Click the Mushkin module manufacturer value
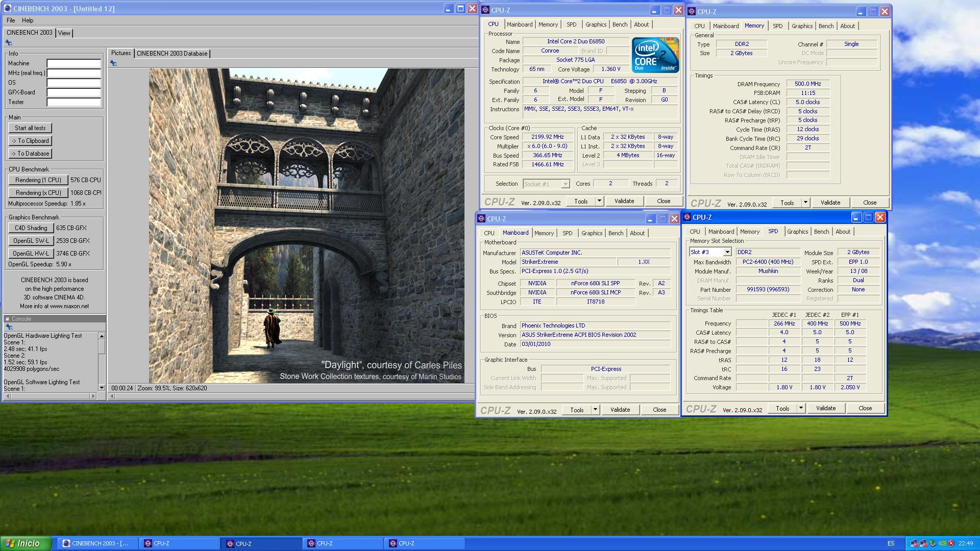This screenshot has width=980, height=551. tap(768, 271)
